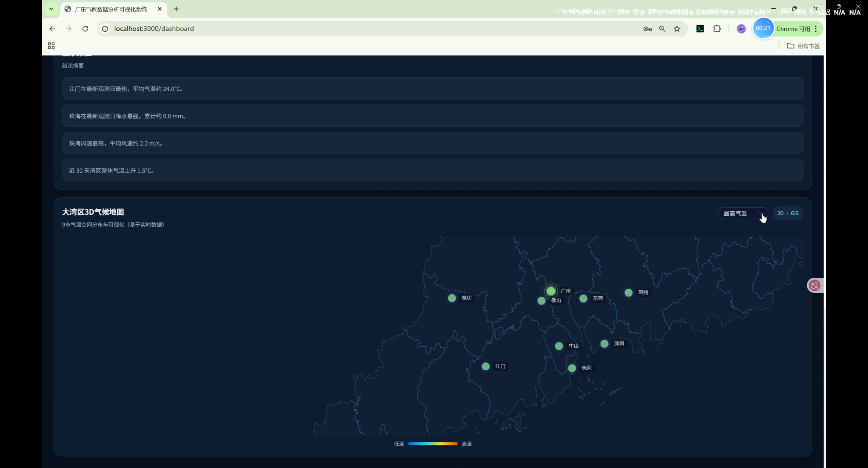Open the extensions puzzle icon

(717, 29)
